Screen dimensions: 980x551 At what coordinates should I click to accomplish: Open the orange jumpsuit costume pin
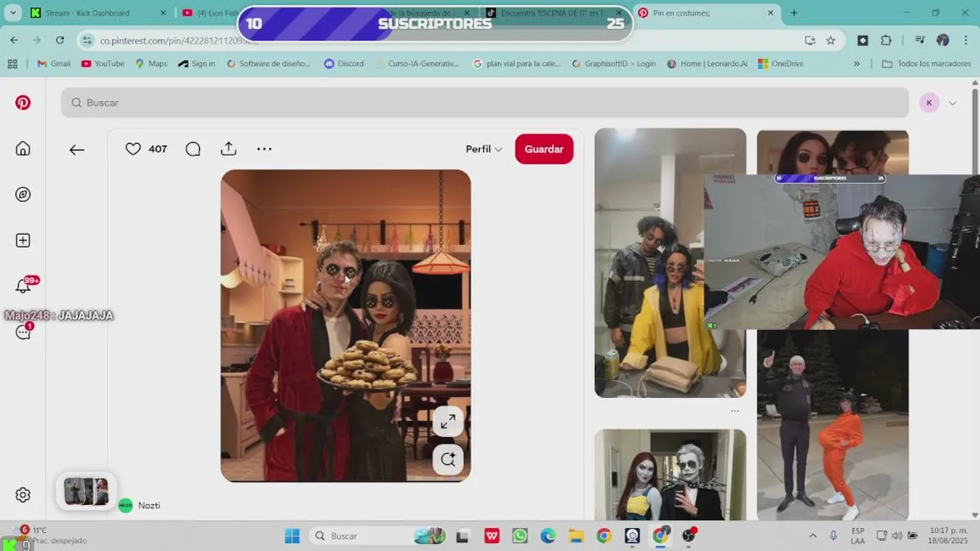pyautogui.click(x=832, y=425)
